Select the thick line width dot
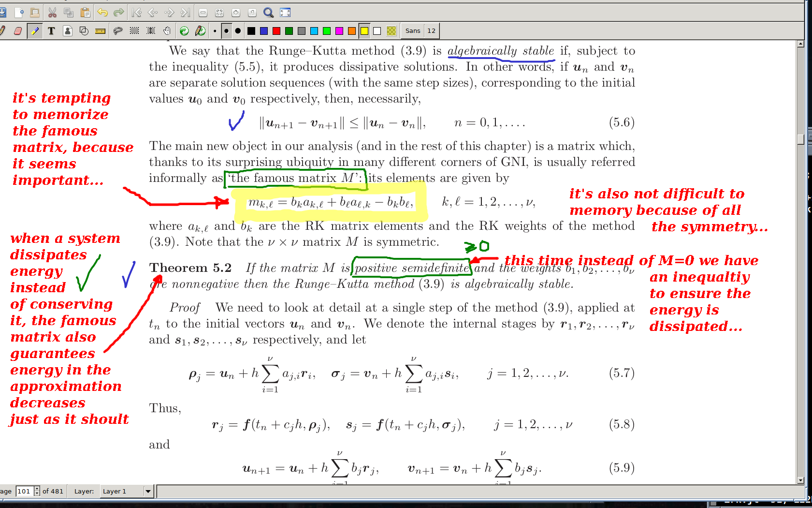The width and height of the screenshot is (812, 508). (238, 31)
